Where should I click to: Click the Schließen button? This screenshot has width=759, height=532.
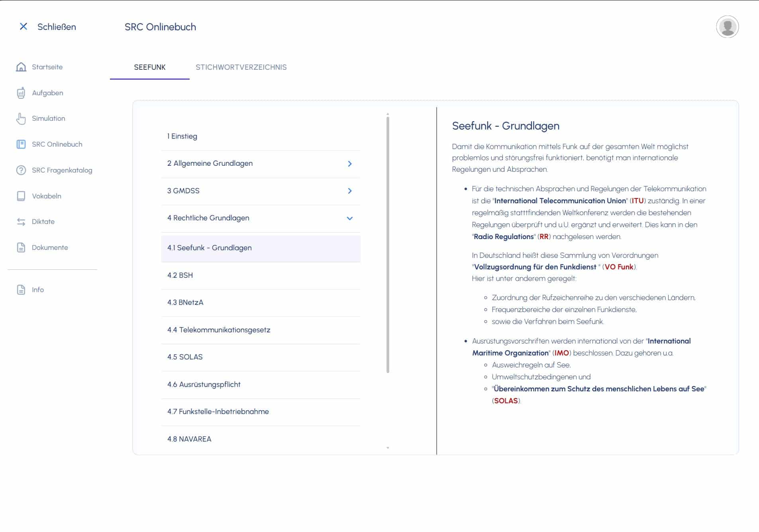[48, 27]
